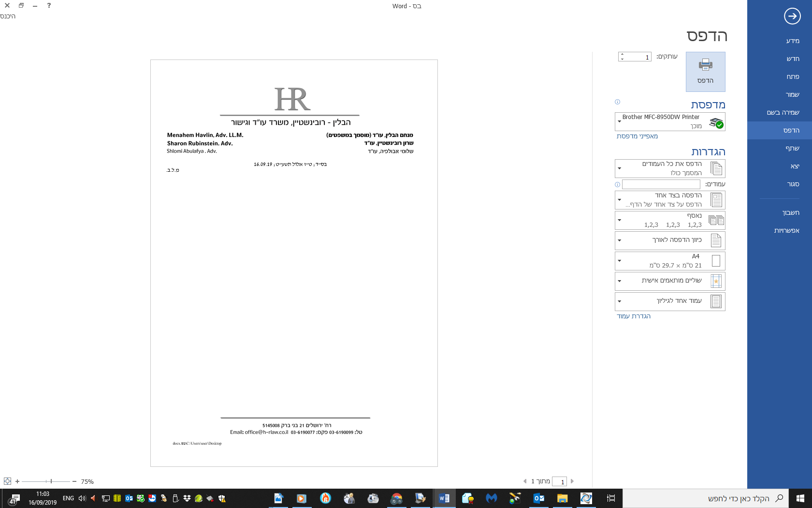Viewport: 812px width, 508px height.
Task: Click the back arrow to exit Backstage
Action: pos(792,16)
